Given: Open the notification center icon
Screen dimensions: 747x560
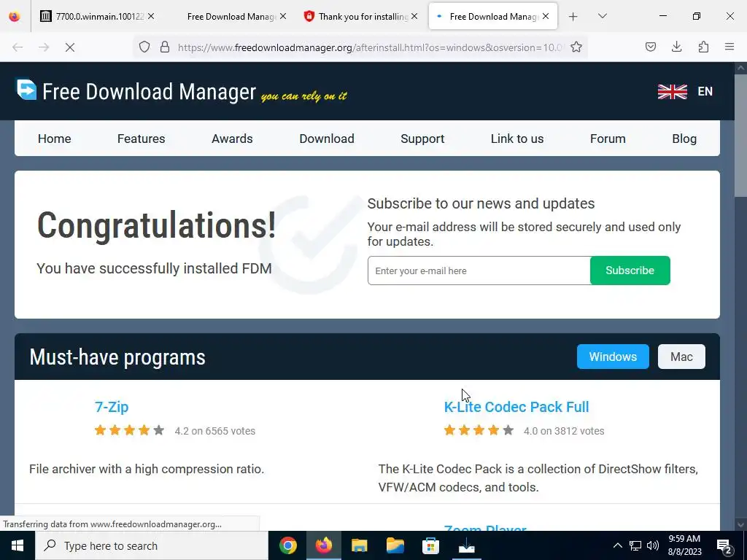Looking at the screenshot, I should pos(724,546).
